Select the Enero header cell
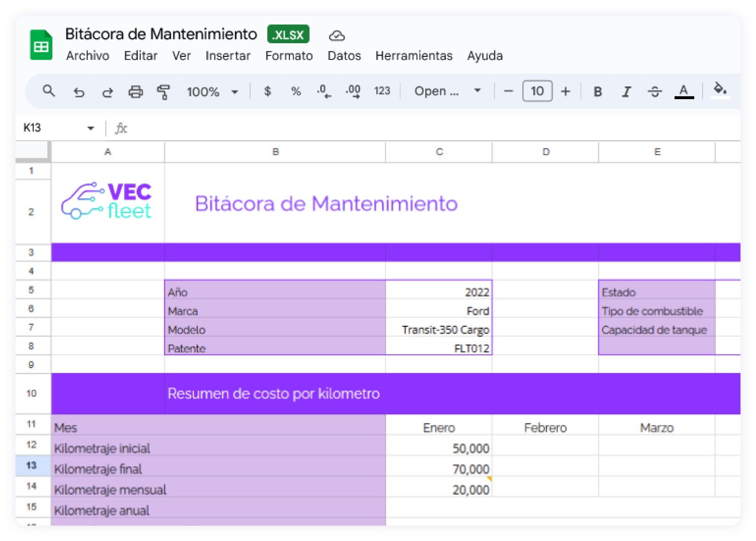 click(439, 425)
